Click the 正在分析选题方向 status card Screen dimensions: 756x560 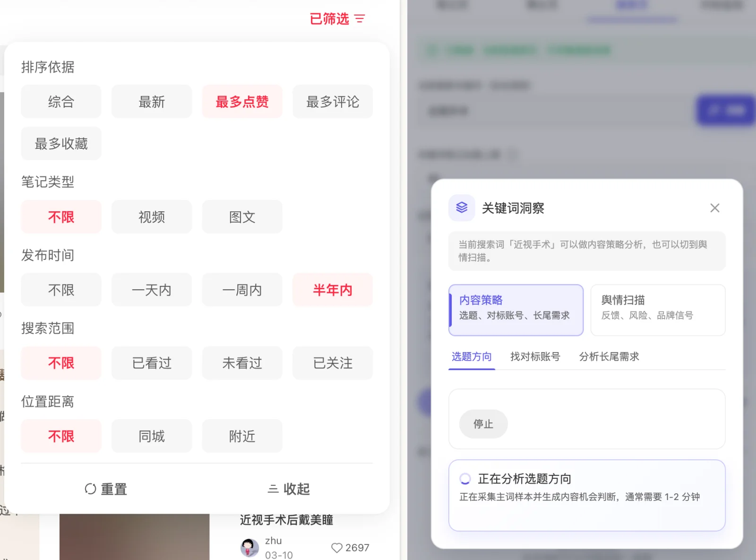[x=587, y=495]
